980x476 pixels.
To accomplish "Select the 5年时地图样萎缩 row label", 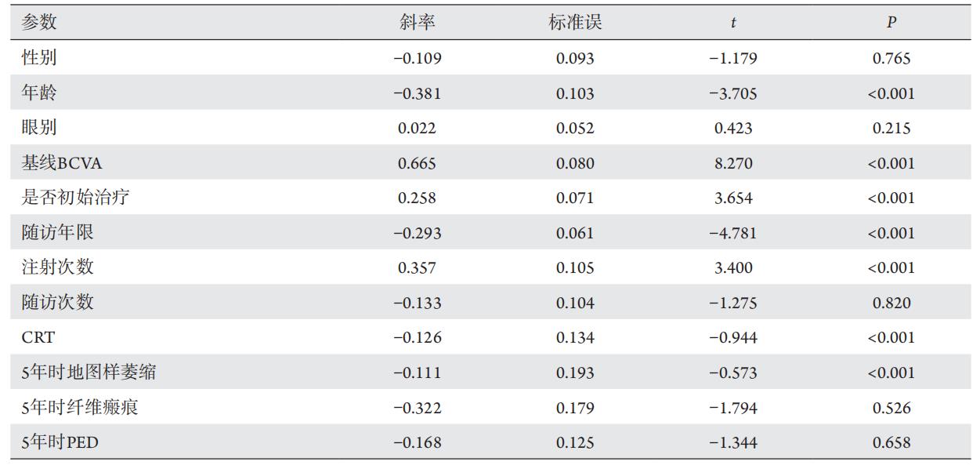I will [x=89, y=372].
